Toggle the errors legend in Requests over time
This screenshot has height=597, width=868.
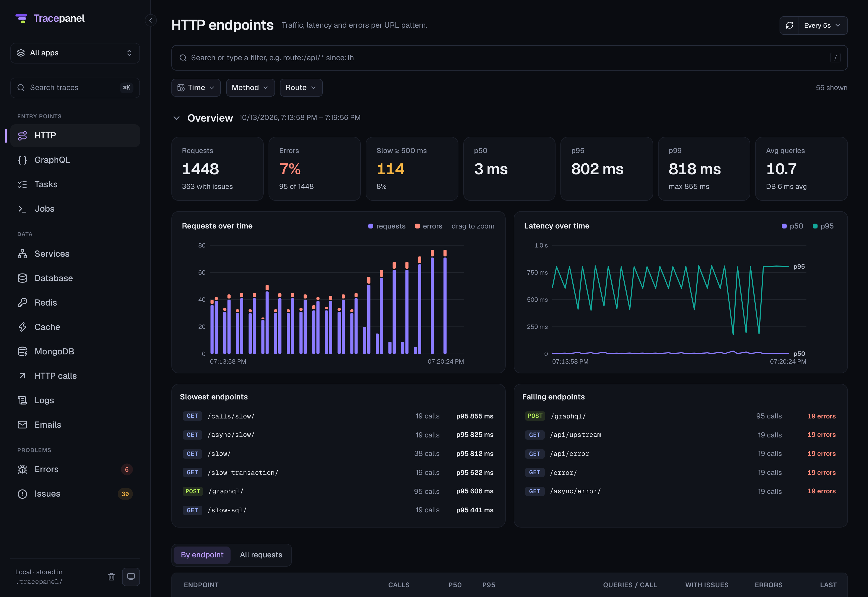[x=428, y=226]
